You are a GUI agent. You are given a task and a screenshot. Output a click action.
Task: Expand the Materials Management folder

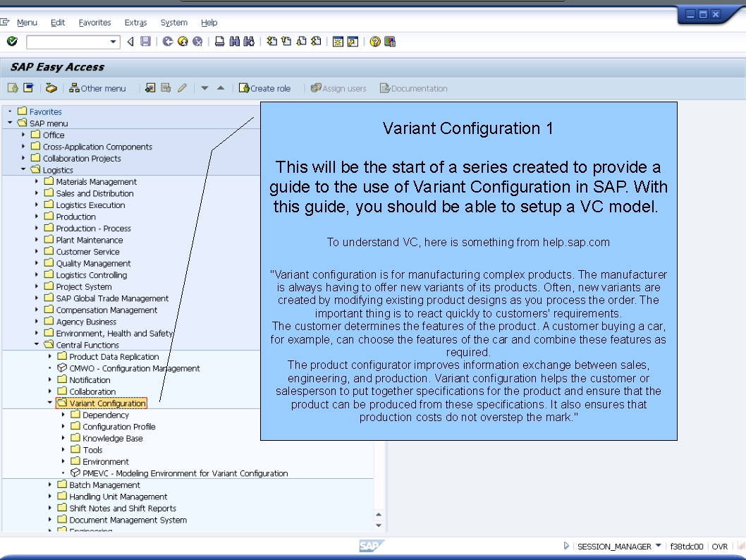pyautogui.click(x=35, y=182)
